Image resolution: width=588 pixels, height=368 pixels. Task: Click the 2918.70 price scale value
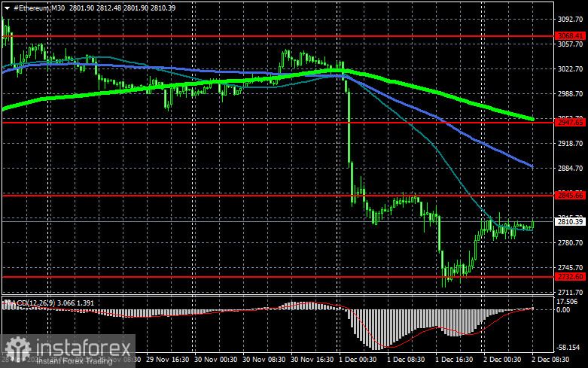pos(571,144)
